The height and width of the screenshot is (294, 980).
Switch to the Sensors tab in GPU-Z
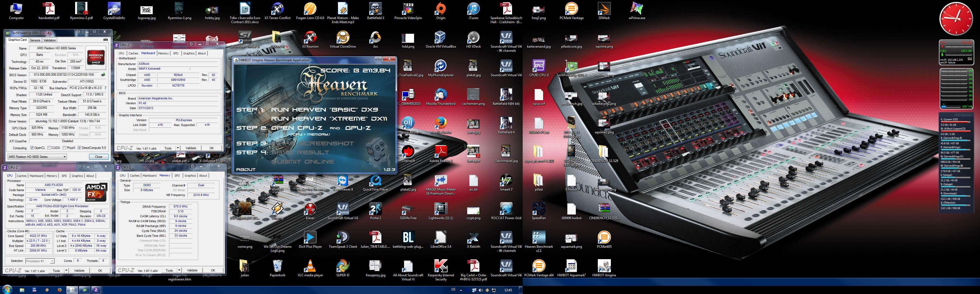35,40
